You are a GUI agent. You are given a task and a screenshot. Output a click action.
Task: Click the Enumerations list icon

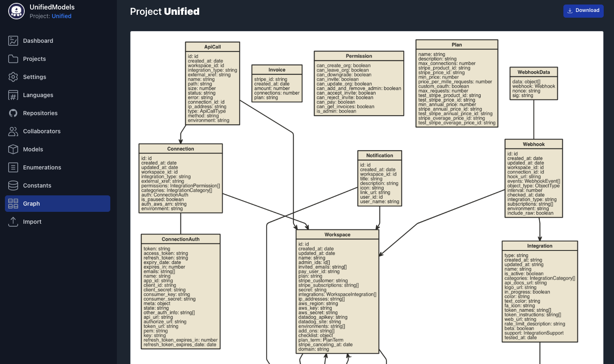click(12, 167)
